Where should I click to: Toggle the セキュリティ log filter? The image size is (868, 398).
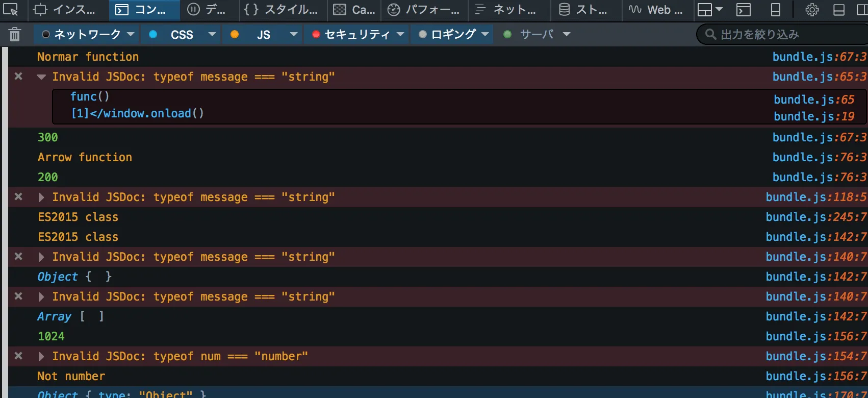tap(351, 34)
